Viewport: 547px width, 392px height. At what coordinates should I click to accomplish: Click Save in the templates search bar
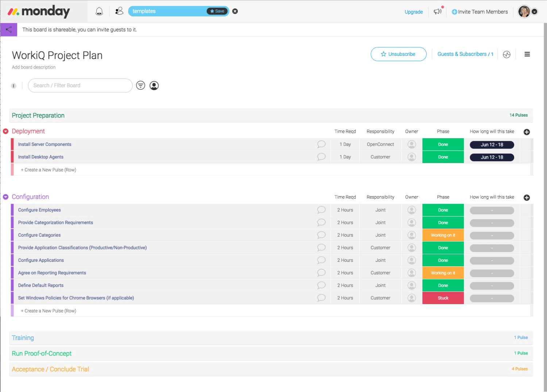[217, 11]
